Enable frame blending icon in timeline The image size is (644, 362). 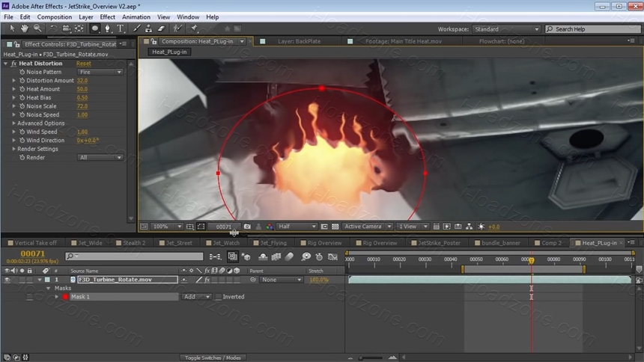click(x=276, y=257)
